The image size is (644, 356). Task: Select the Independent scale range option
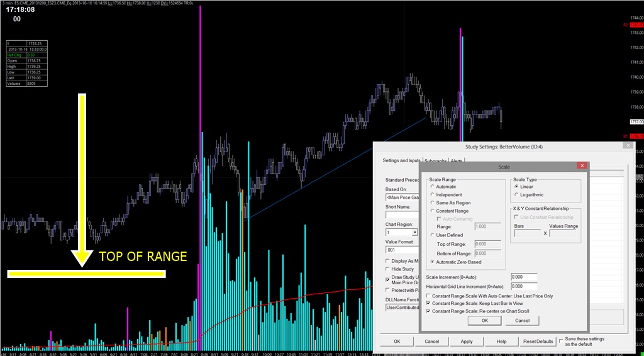432,194
